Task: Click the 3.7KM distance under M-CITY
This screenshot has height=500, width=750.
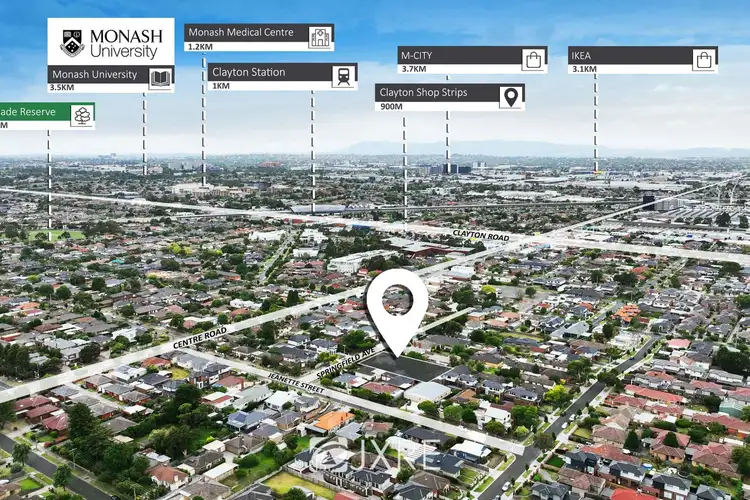Action: [x=411, y=68]
